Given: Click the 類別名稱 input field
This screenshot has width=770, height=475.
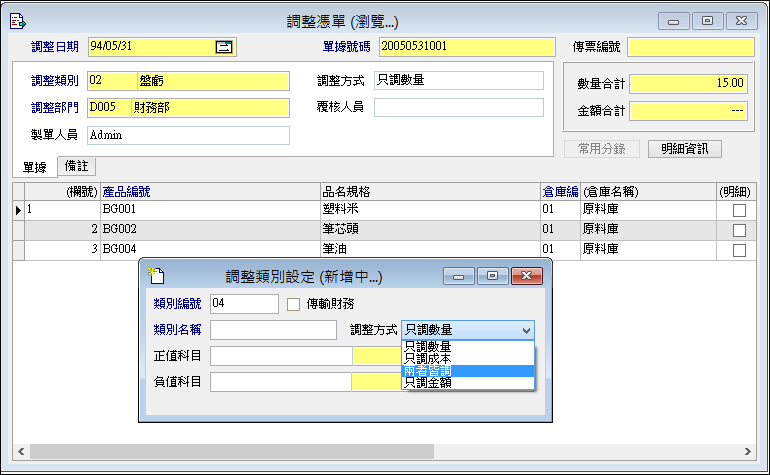Looking at the screenshot, I should pyautogui.click(x=273, y=330).
